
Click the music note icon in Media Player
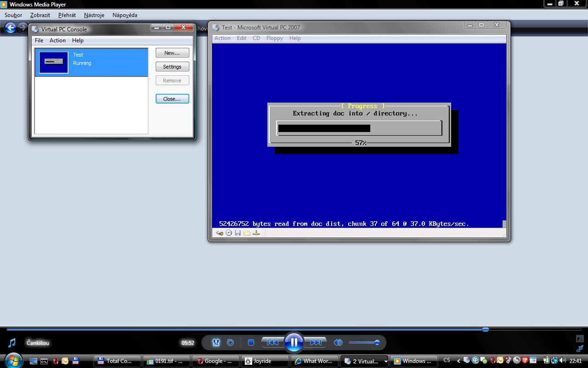12,343
